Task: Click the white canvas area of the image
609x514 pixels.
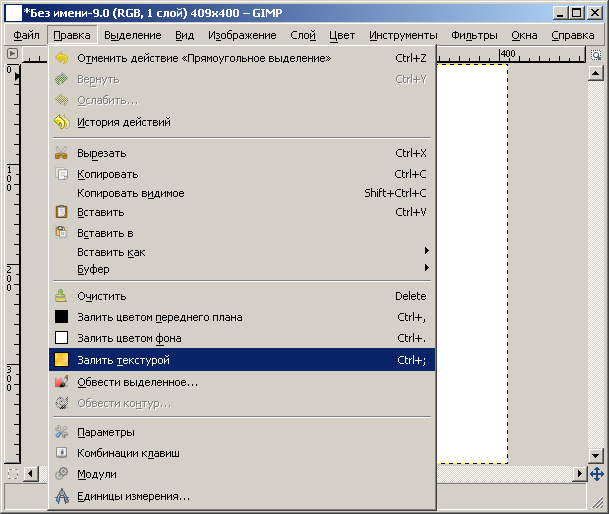Action: pyautogui.click(x=472, y=264)
